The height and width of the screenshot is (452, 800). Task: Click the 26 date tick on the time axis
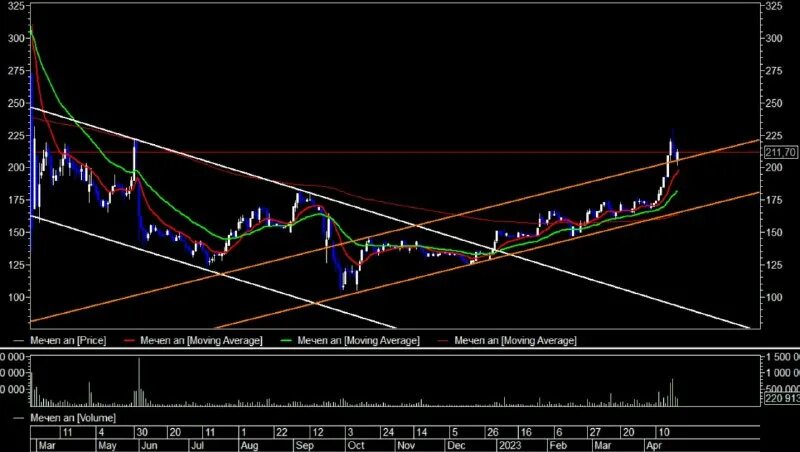coord(492,433)
